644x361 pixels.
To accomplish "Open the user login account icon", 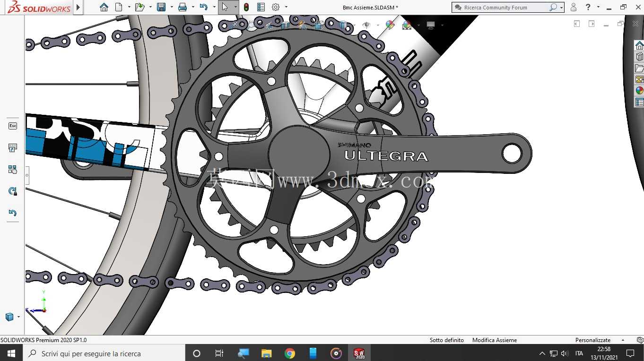I will coord(574,7).
